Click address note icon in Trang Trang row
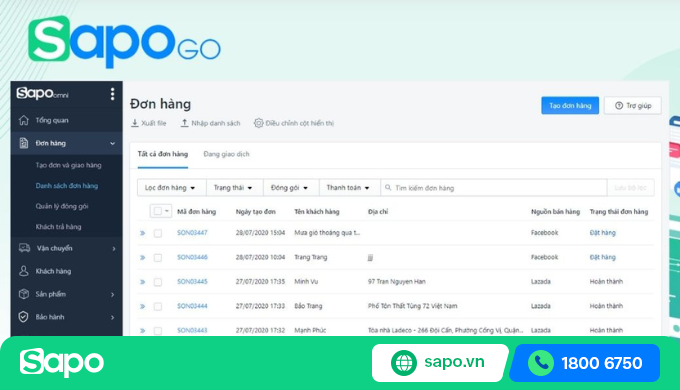The width and height of the screenshot is (680, 390). point(370,258)
